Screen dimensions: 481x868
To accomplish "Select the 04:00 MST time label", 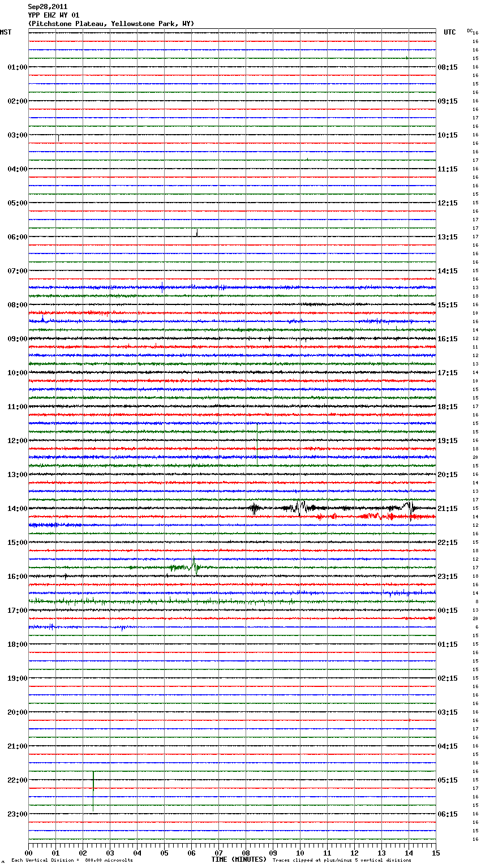I will (x=17, y=169).
